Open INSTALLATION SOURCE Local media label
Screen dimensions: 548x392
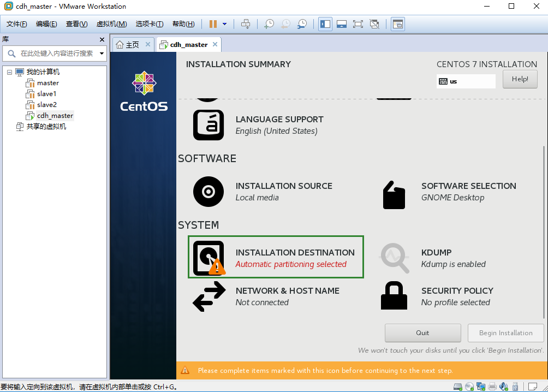click(x=284, y=192)
